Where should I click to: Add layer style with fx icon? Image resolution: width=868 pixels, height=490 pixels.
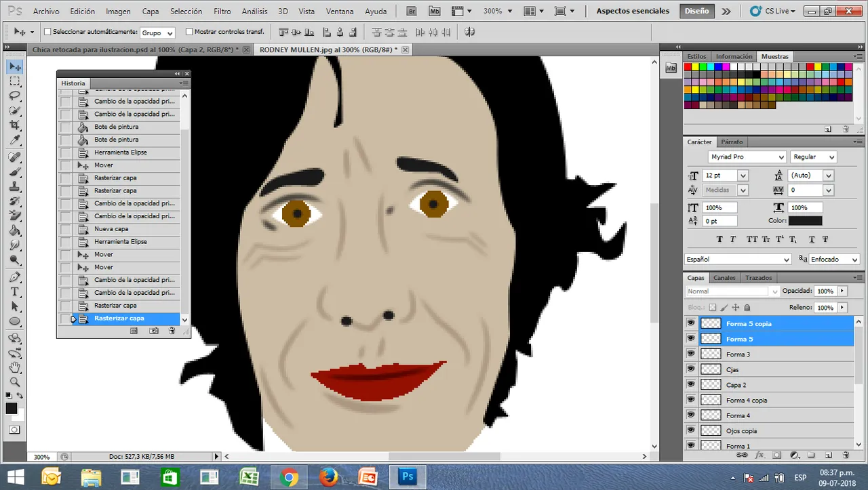pos(759,455)
